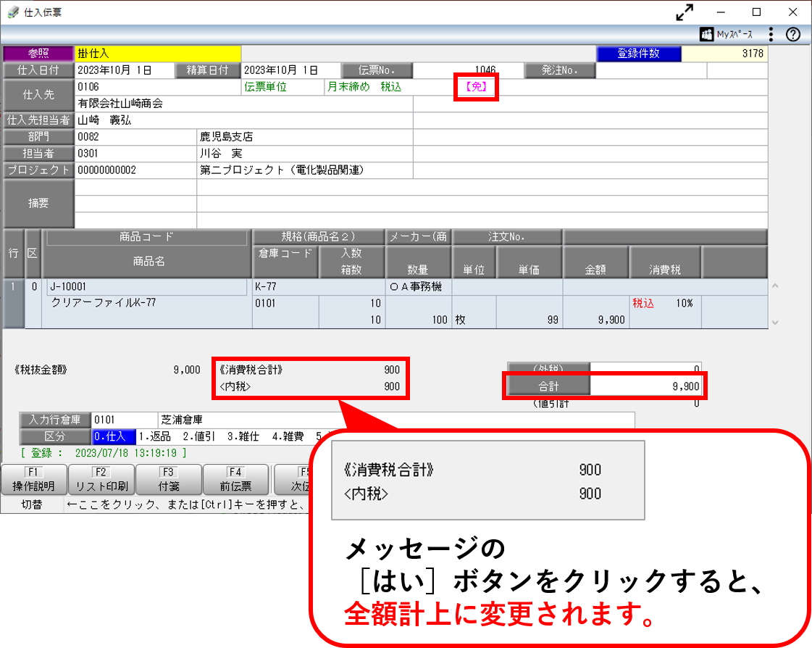Click the line amount cell 9,900
This screenshot has height=648, width=812.
[595, 320]
